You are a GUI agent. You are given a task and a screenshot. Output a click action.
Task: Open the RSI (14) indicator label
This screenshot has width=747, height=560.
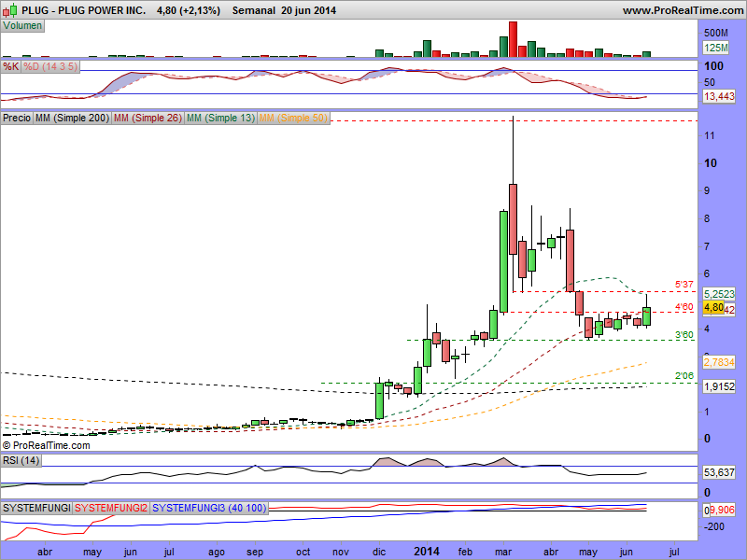coord(21,460)
